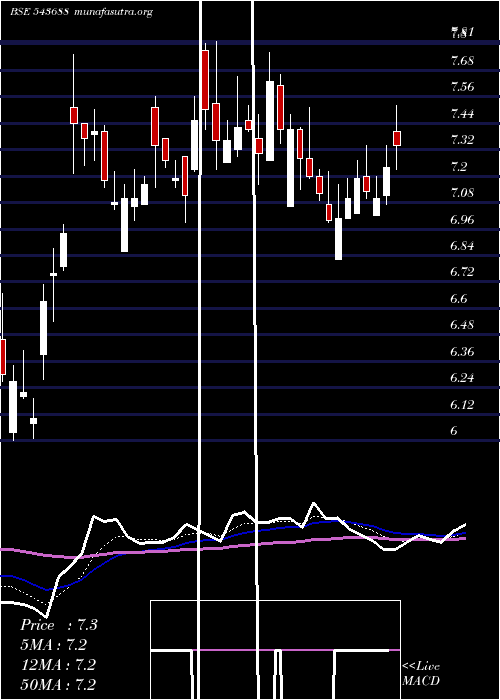Select the 7.32 price axis label
This screenshot has width=500, height=700.
pyautogui.click(x=462, y=140)
